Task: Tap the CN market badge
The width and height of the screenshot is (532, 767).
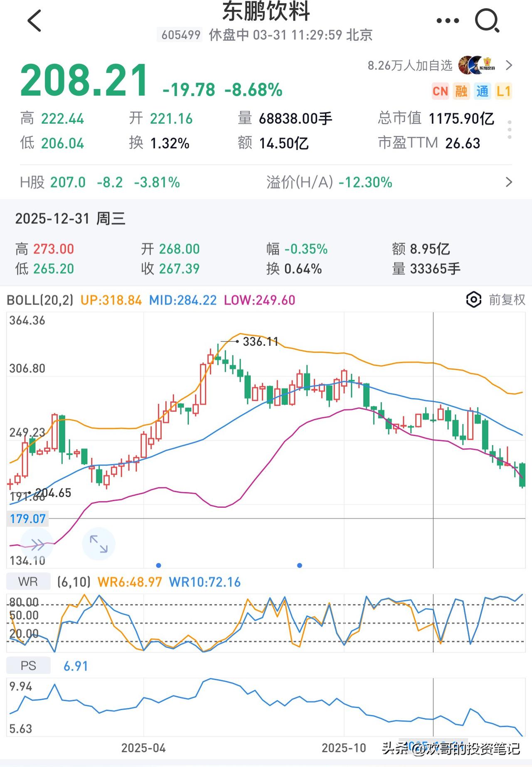Action: 440,91
